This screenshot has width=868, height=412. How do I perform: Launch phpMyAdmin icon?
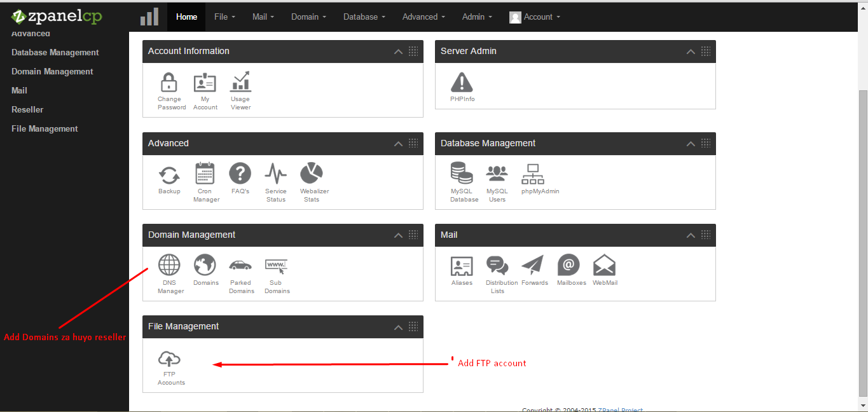tap(532, 174)
